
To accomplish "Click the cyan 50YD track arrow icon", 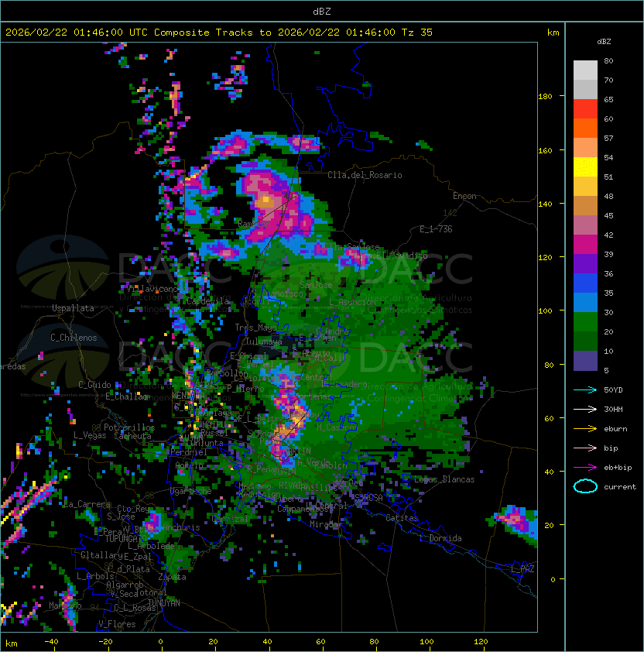I will (x=585, y=389).
